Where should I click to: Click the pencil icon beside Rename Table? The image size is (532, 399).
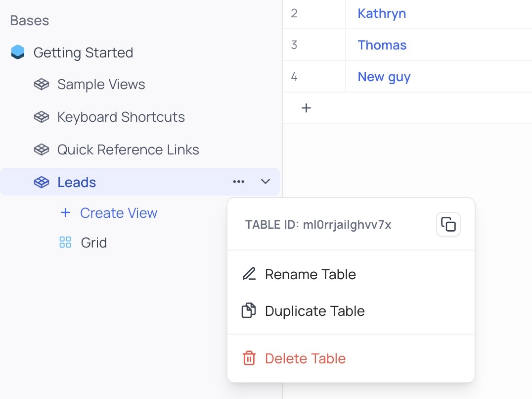[250, 274]
